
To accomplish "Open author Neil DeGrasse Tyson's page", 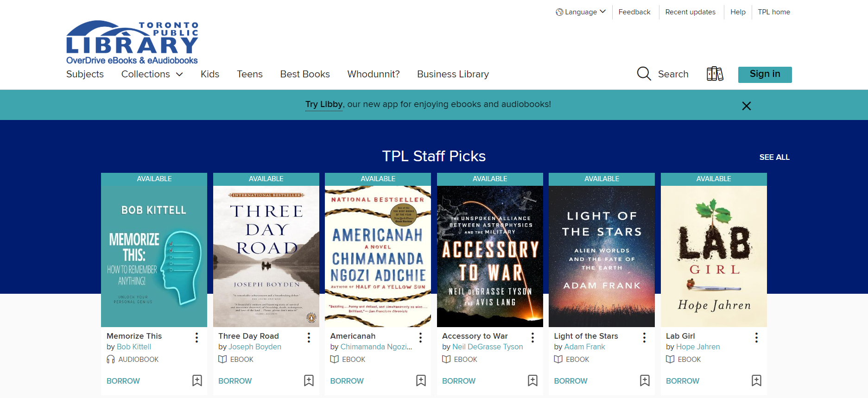I will tap(488, 347).
